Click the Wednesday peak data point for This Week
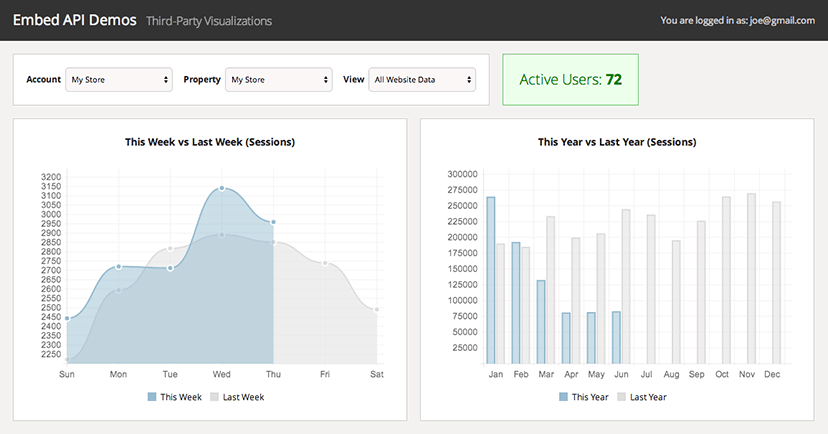The width and height of the screenshot is (828, 434). pos(222,188)
